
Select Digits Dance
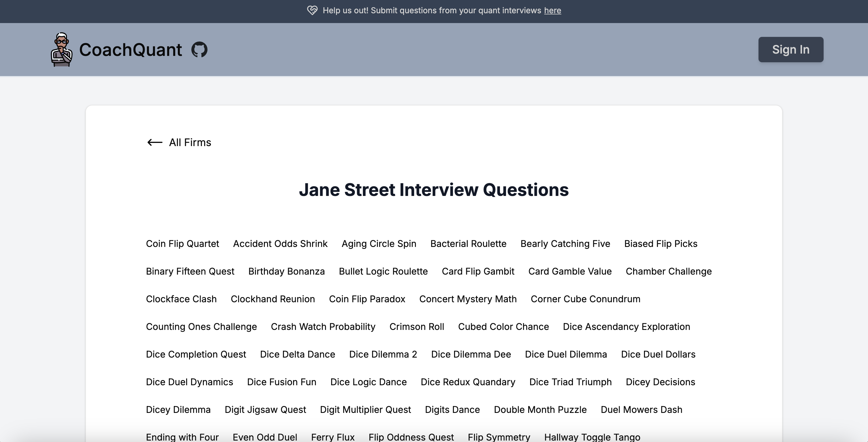(452, 409)
